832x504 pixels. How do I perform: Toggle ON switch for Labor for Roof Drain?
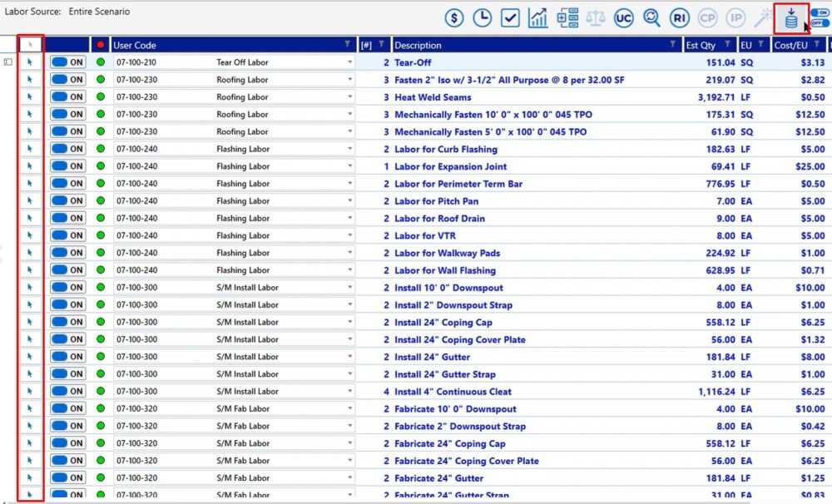coord(67,219)
